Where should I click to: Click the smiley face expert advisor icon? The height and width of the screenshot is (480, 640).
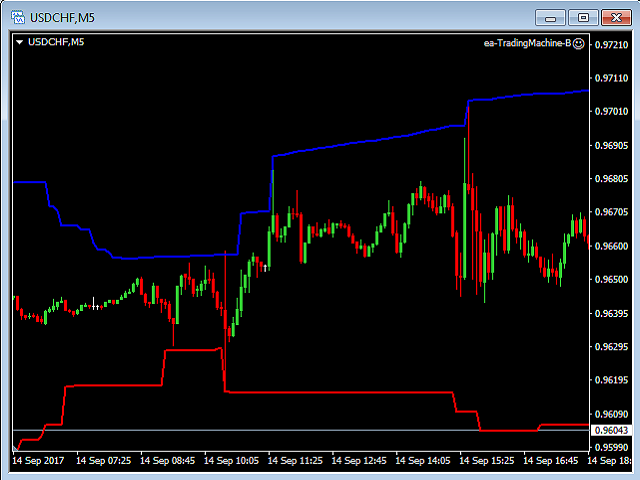(578, 43)
